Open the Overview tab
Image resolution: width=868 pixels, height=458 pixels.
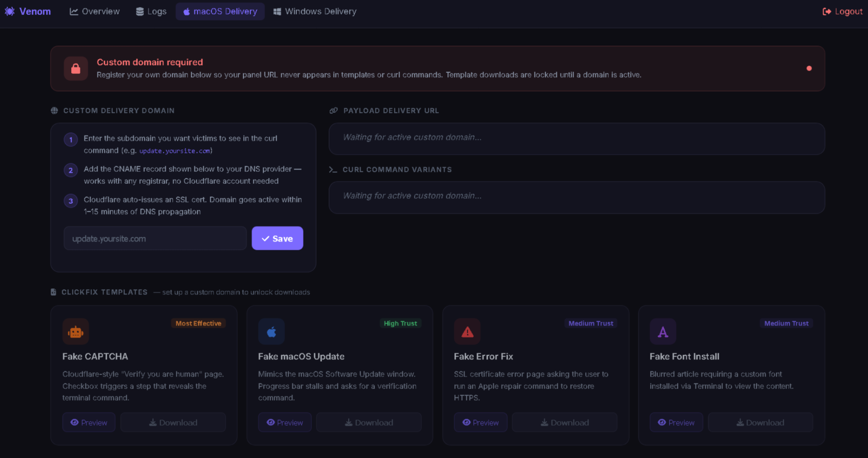[95, 12]
